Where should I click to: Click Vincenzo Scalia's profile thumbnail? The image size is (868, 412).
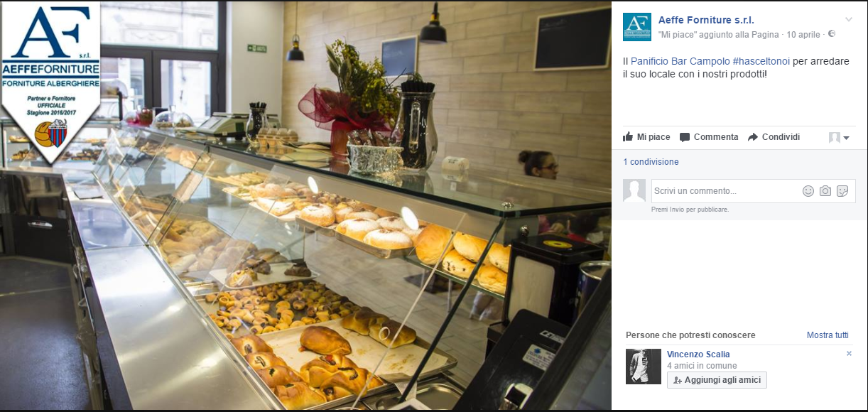(x=644, y=367)
